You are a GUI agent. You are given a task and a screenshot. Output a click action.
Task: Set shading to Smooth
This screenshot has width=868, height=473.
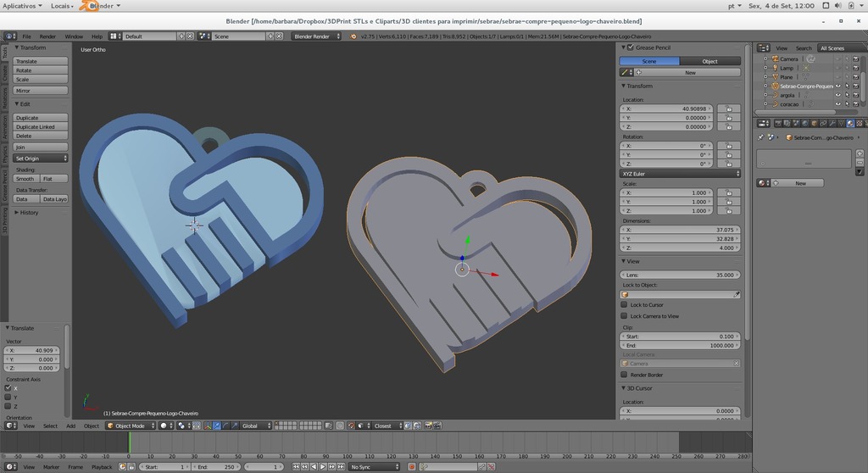(x=26, y=178)
